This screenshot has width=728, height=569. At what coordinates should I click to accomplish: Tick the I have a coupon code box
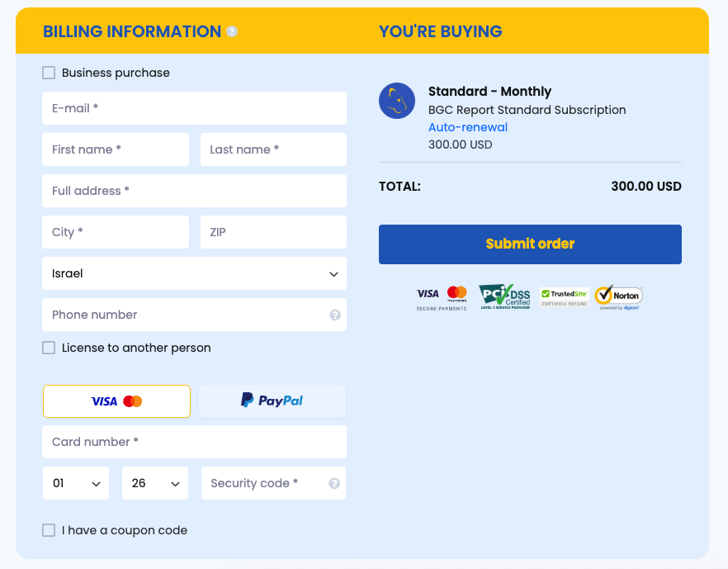tap(49, 530)
